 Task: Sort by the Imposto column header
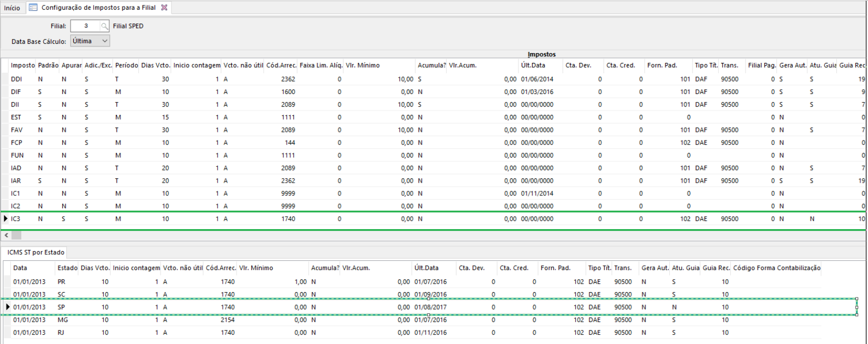click(22, 66)
